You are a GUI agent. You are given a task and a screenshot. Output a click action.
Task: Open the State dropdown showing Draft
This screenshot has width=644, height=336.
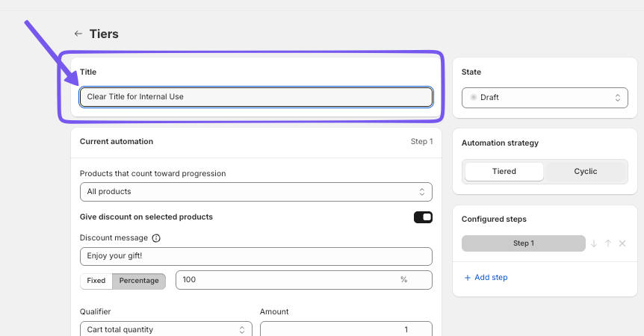(545, 98)
